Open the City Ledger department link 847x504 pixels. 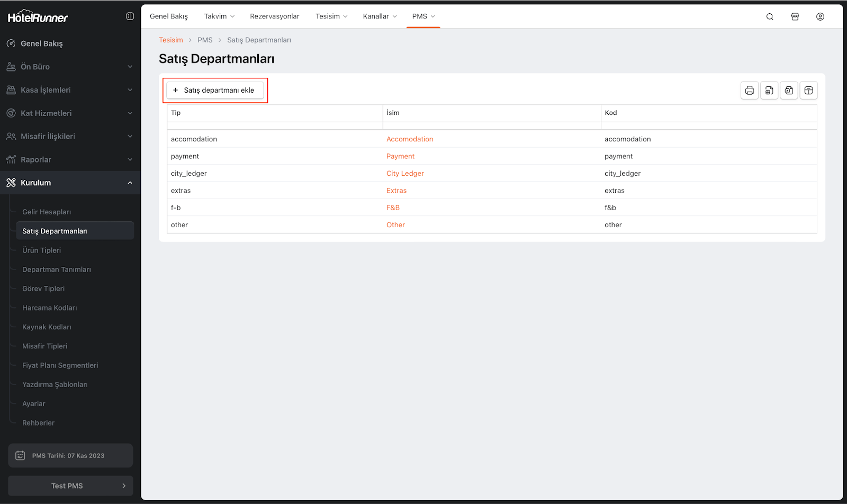(405, 174)
